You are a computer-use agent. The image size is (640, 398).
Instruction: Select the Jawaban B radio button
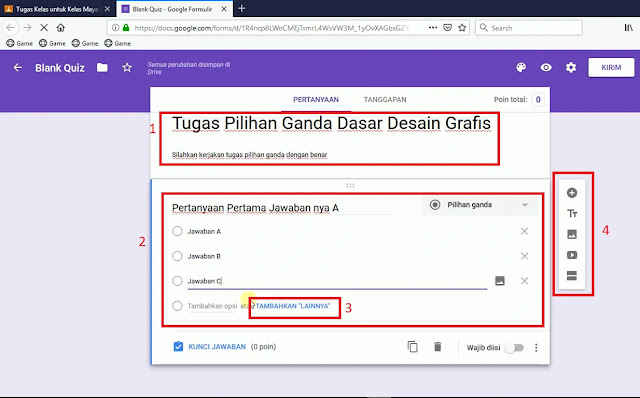[x=177, y=256]
